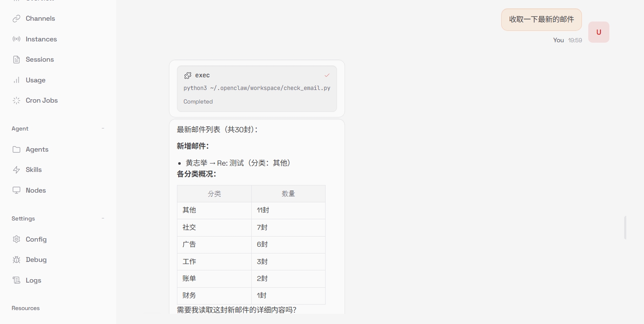
Task: Select the user message bubble
Action: 541,19
